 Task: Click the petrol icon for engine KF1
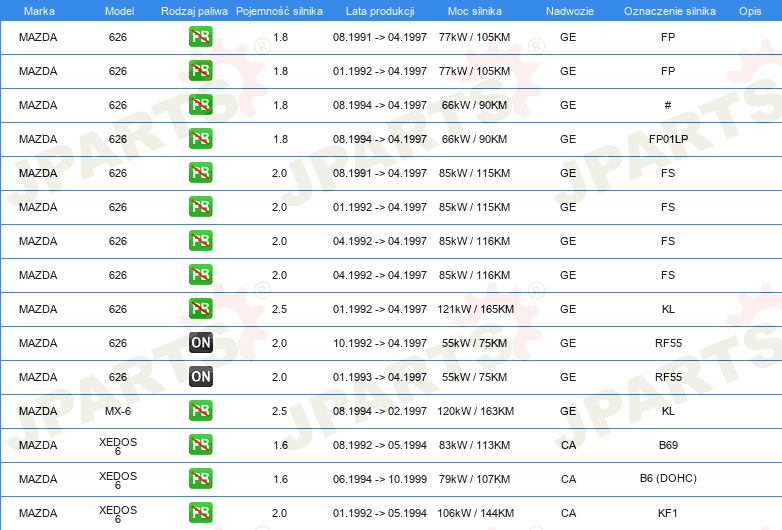pos(200,512)
